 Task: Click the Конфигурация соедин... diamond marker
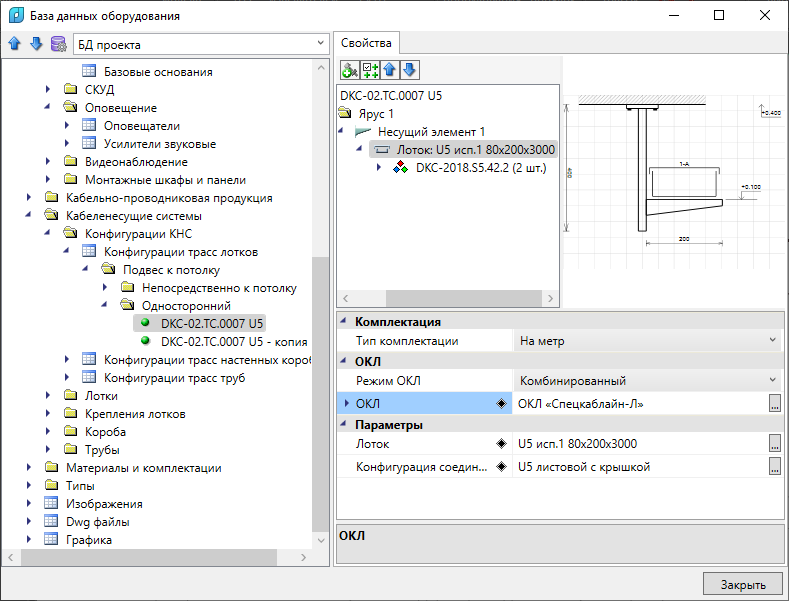[501, 467]
